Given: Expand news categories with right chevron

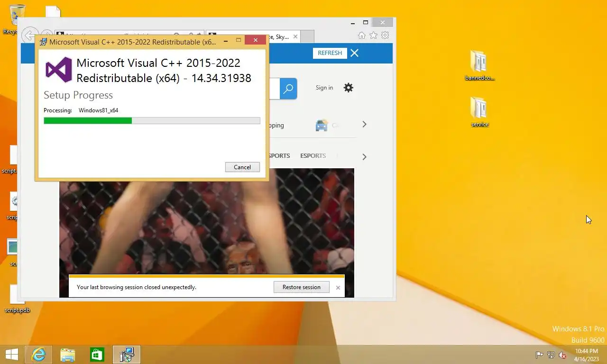Looking at the screenshot, I should pos(364,156).
